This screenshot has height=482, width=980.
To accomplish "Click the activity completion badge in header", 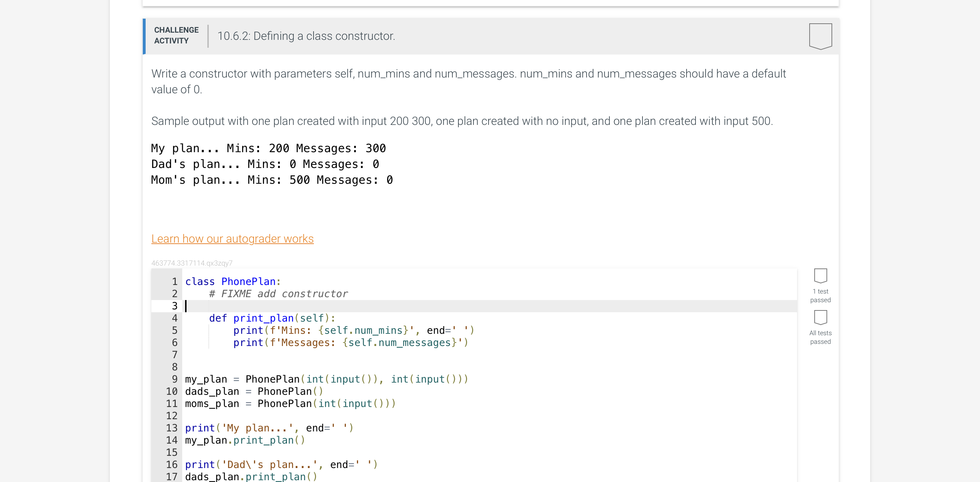I will pos(820,36).
